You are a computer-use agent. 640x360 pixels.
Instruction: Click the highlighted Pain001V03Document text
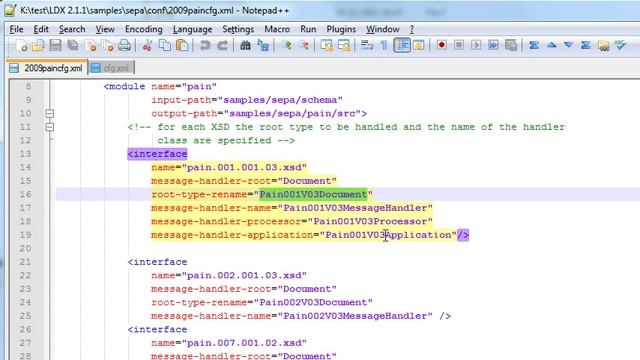(x=313, y=194)
